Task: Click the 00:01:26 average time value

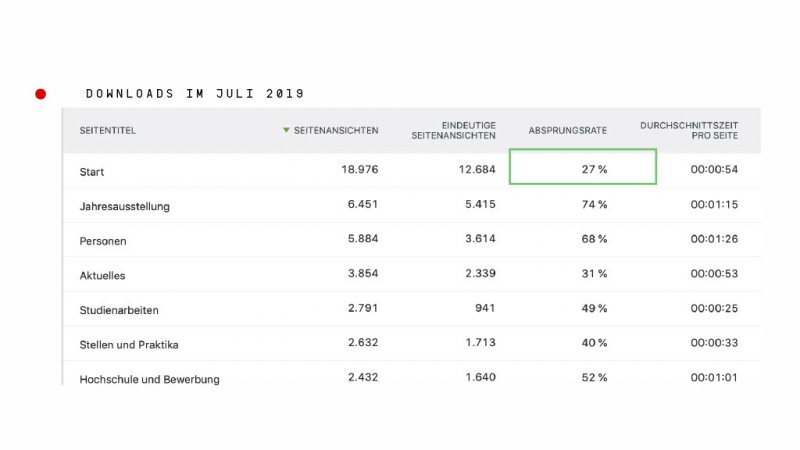Action: click(714, 239)
